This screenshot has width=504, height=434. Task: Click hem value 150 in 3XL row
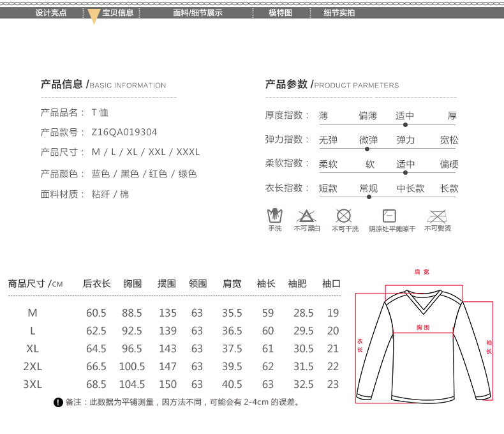[x=168, y=384]
